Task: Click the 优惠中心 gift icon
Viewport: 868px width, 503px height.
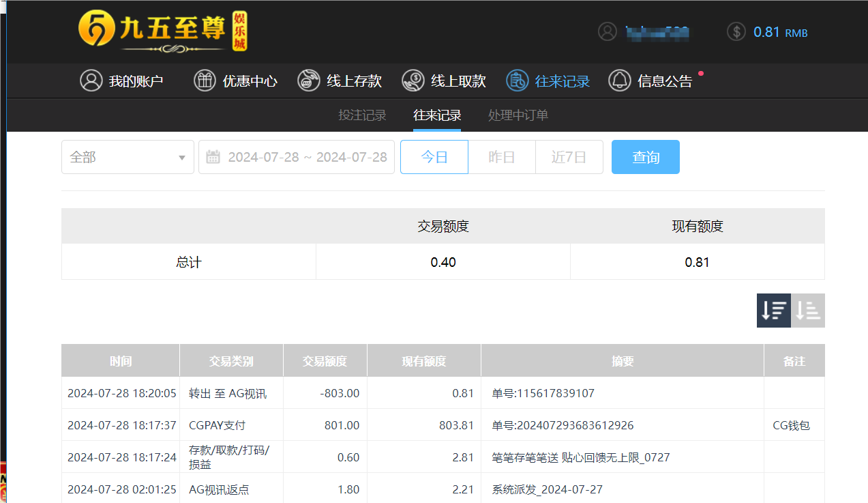Action: 204,81
